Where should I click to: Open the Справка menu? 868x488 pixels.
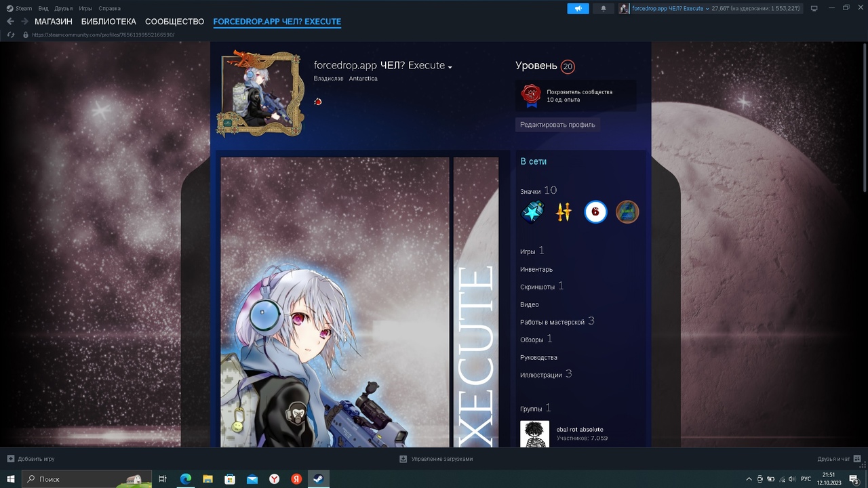pos(109,9)
